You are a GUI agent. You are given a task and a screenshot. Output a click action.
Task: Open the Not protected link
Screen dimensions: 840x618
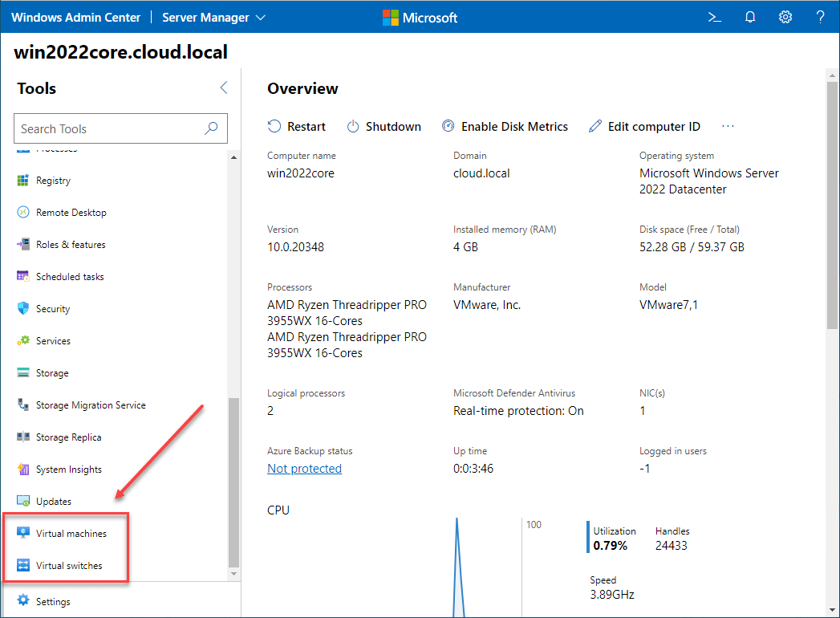[x=304, y=469]
